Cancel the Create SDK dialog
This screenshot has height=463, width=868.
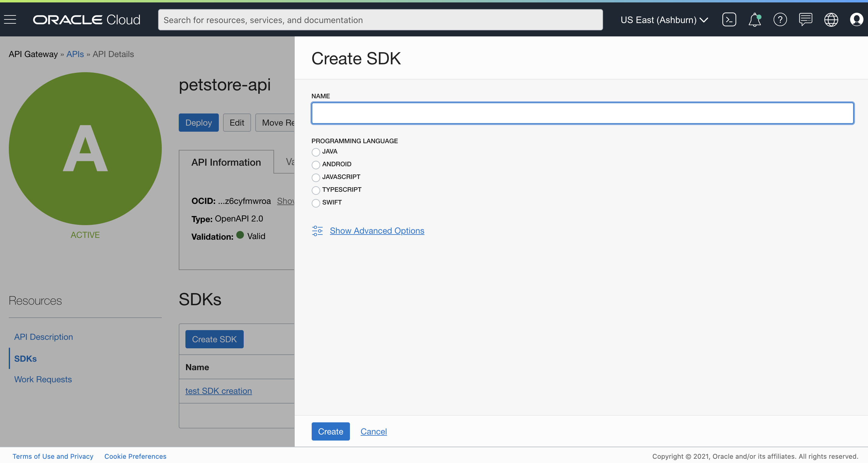(373, 431)
